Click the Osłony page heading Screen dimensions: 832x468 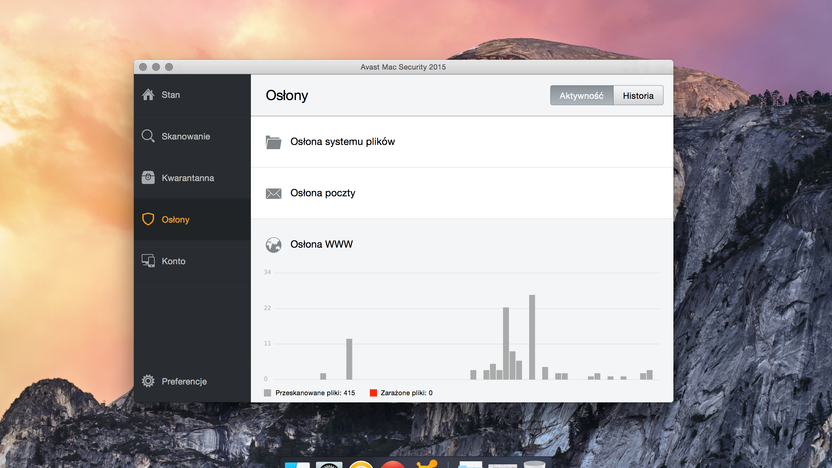click(x=287, y=96)
